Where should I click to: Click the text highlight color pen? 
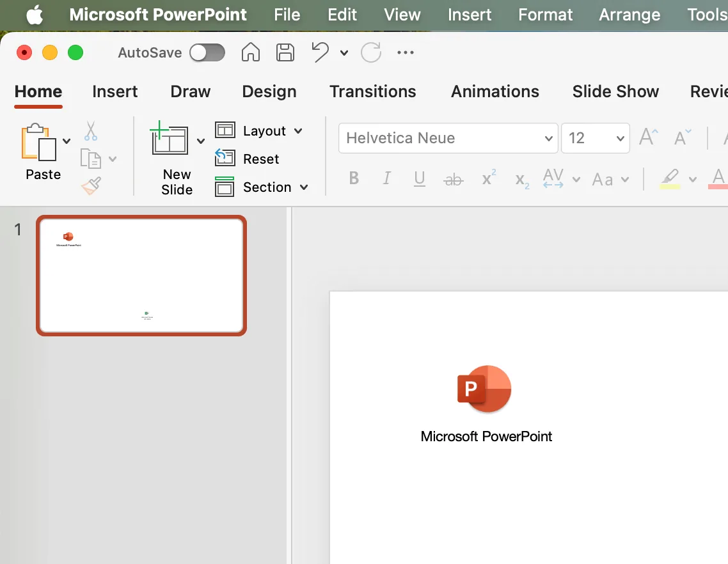click(670, 178)
